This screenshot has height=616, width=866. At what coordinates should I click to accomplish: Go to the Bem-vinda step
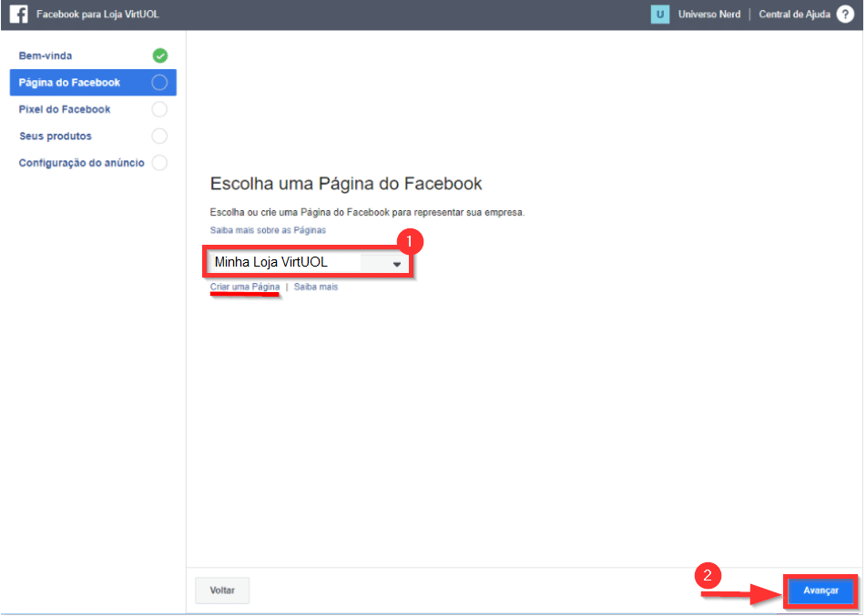click(x=46, y=56)
